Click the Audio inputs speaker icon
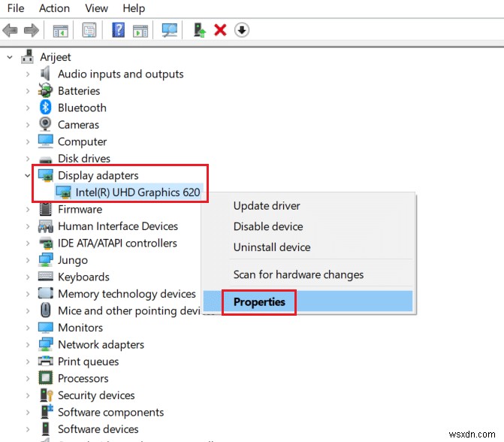The height and width of the screenshot is (442, 504). click(45, 74)
